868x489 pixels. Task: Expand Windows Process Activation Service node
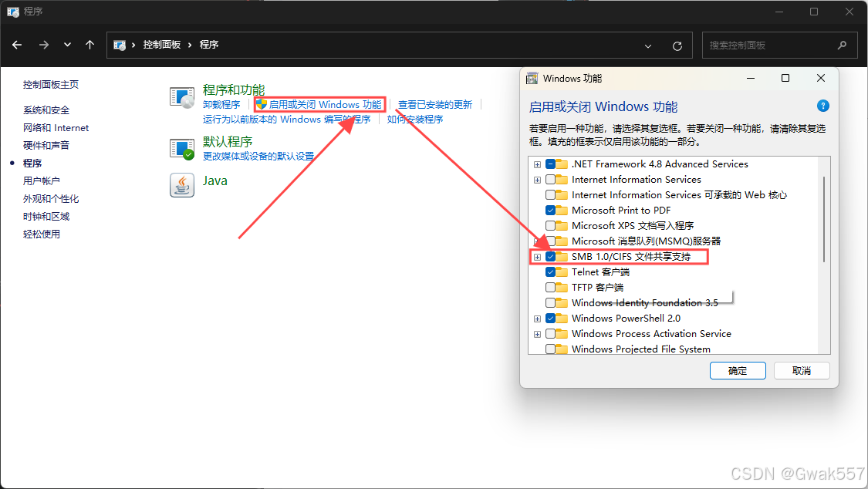tap(537, 335)
